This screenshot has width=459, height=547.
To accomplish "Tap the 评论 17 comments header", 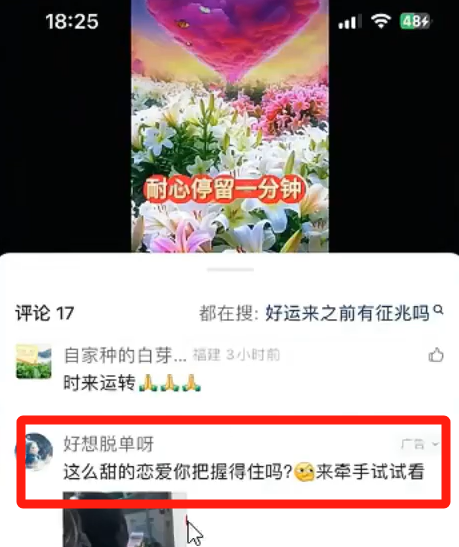I will point(45,313).
